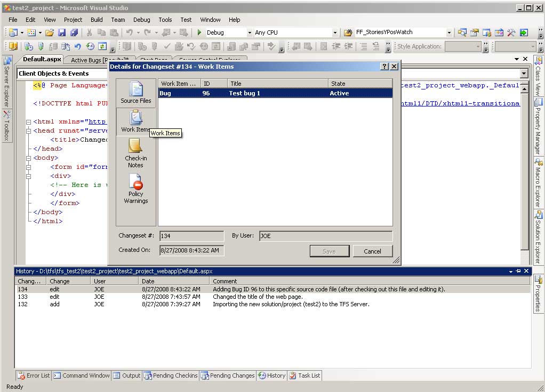Screen dimensions: 545x392
Task: Click the Find in Files binoculars icon
Action: (348, 32)
